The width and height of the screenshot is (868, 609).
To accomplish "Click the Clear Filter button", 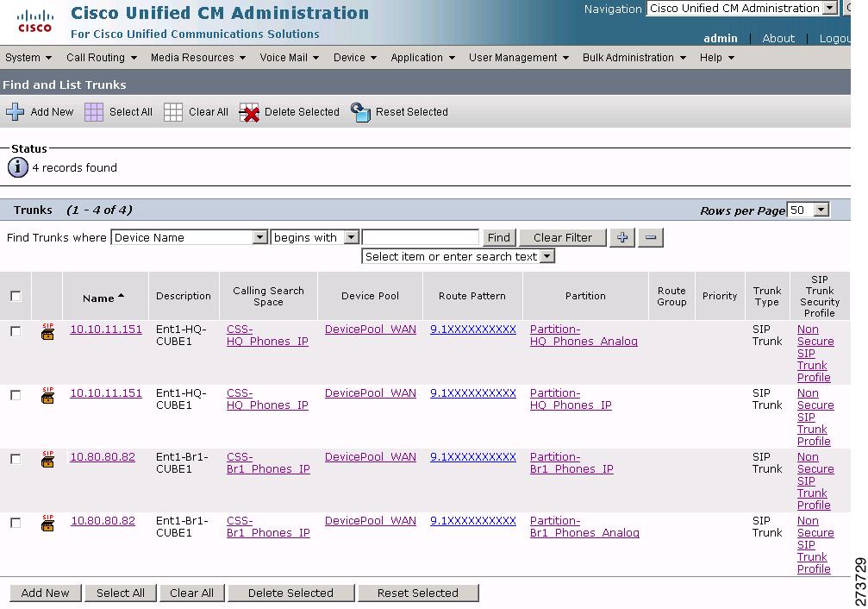I will [563, 238].
